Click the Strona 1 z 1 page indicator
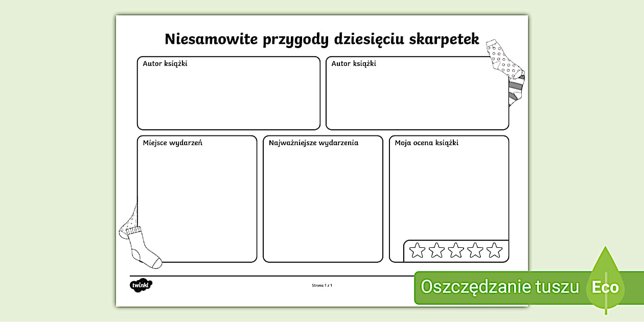644x322 pixels. point(322,285)
